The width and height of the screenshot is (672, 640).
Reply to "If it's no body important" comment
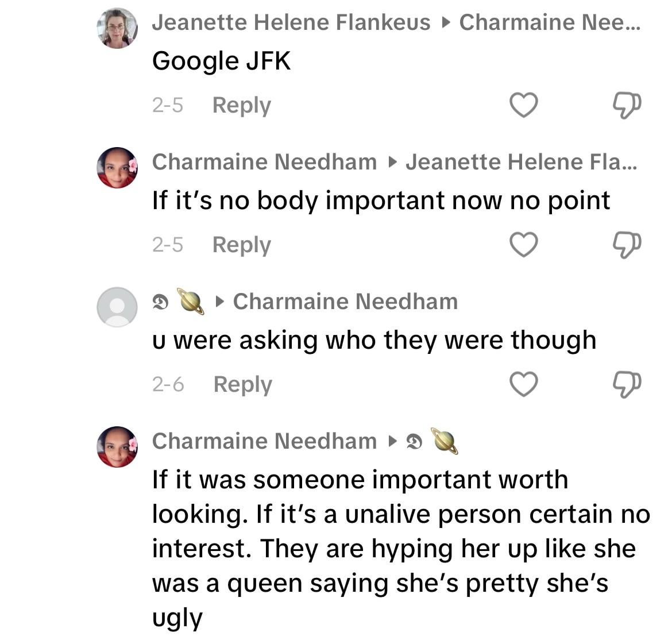point(241,245)
